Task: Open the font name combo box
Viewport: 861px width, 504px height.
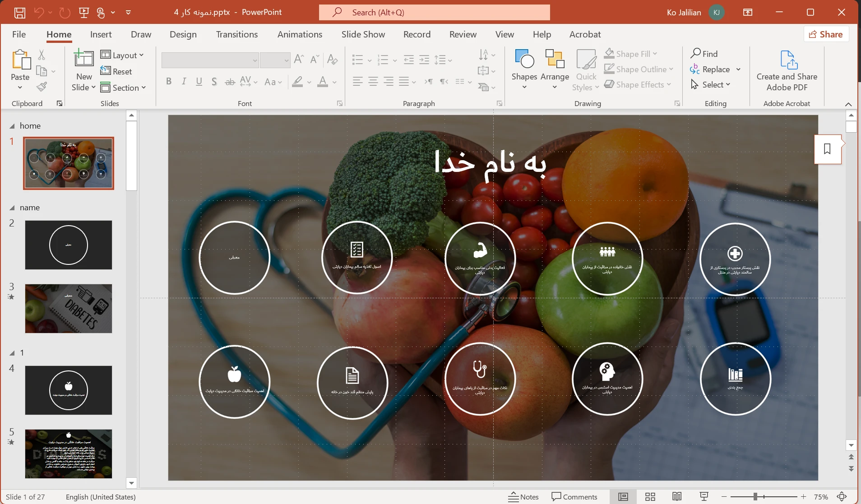Action: (210, 60)
